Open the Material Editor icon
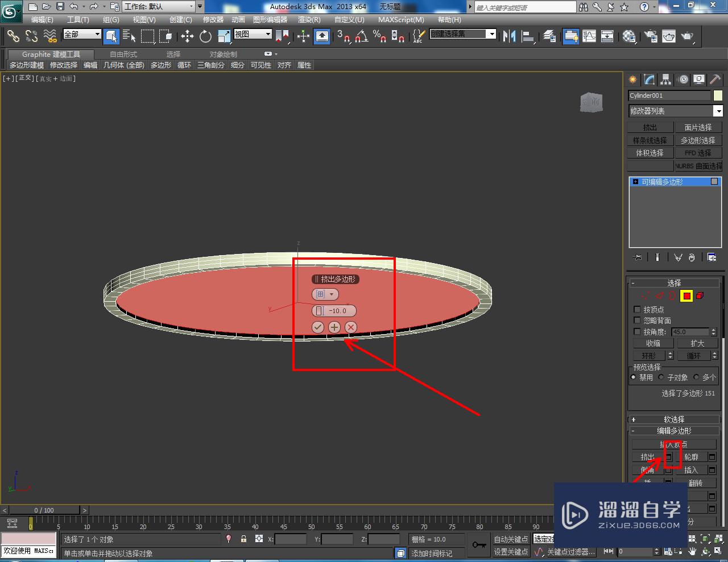This screenshot has height=562, width=728. (629, 36)
